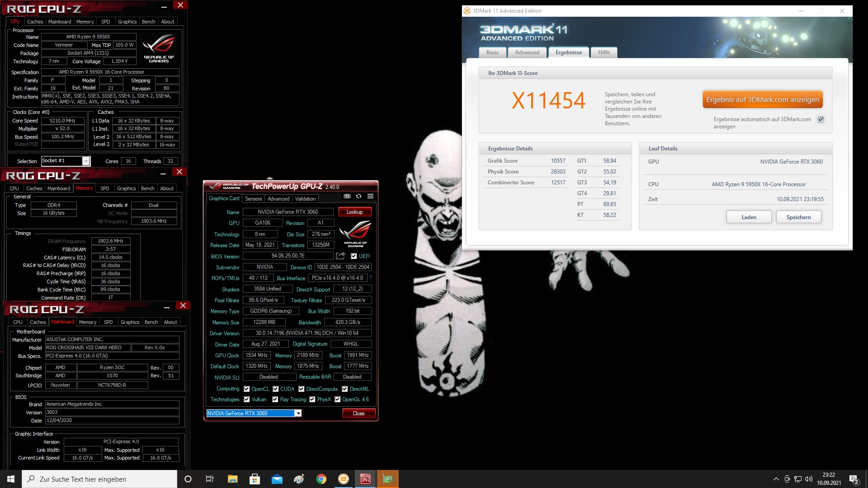Open the Graphics tab in the CPU-Z Mainboard window
Viewport: 868px width, 488px height.
[130, 322]
